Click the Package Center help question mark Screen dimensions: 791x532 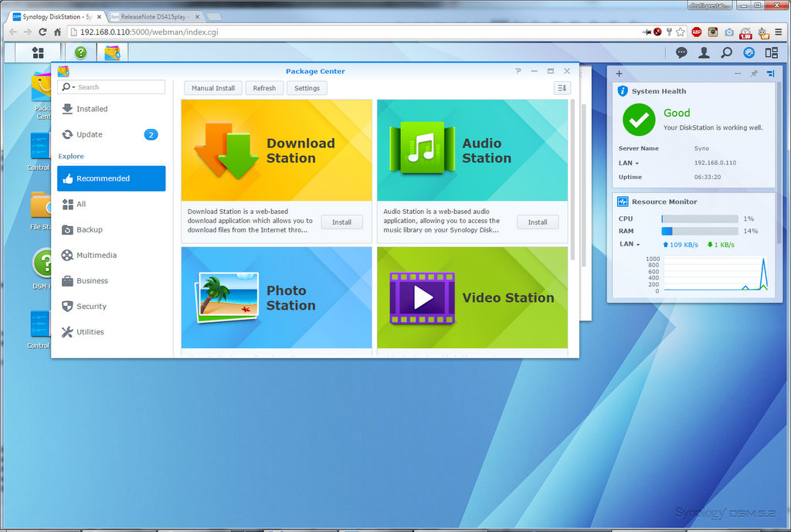[518, 71]
